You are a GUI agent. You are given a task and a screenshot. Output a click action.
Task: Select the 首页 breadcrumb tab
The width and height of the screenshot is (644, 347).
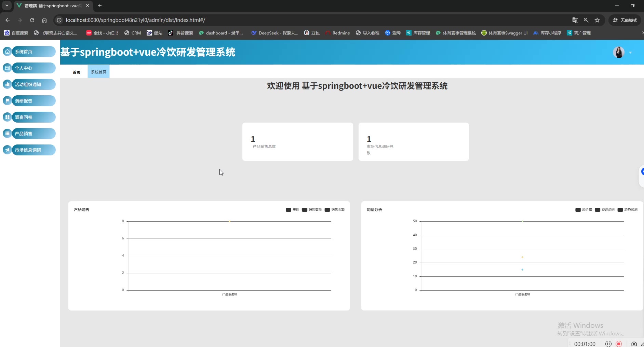coord(77,72)
